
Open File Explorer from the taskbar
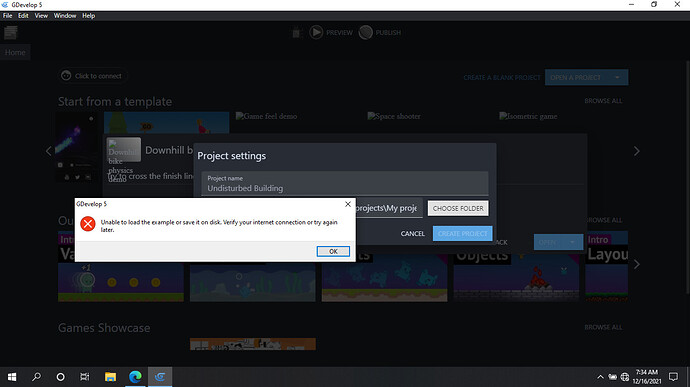(x=110, y=376)
